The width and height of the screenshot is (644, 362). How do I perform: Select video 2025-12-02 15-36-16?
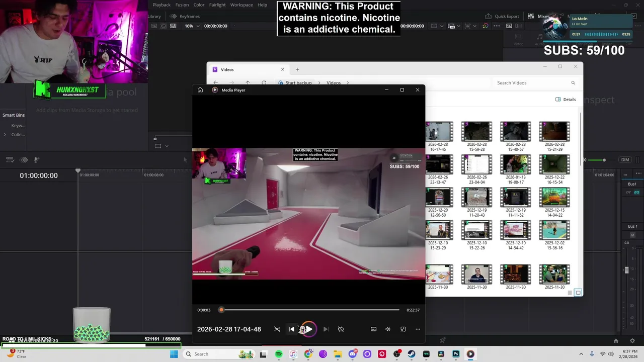pos(554,235)
